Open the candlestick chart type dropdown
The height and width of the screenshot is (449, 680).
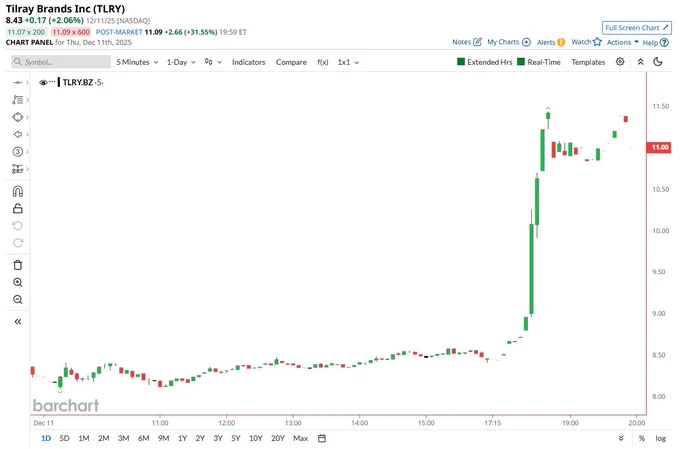[213, 62]
